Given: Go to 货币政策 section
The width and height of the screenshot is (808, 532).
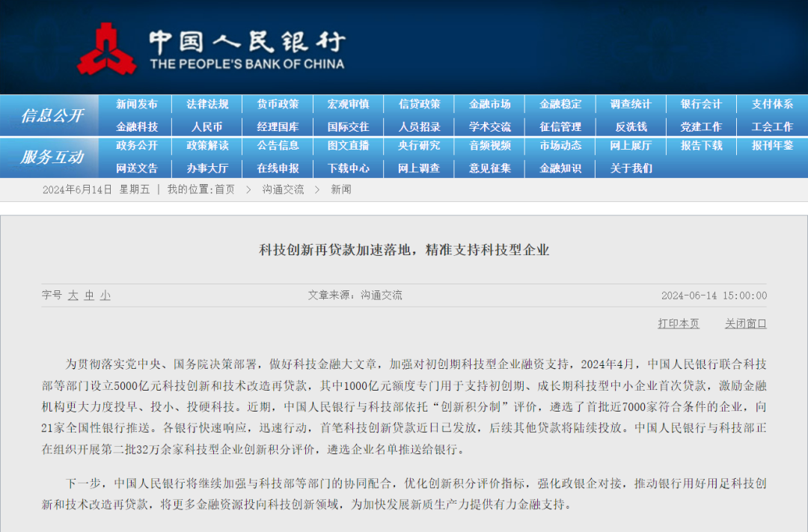Looking at the screenshot, I should click(x=278, y=104).
